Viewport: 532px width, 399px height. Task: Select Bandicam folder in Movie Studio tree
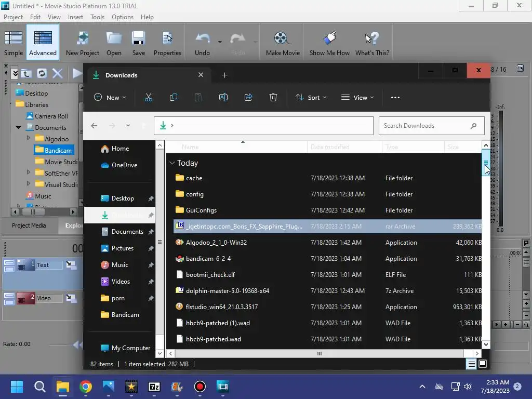[x=54, y=150]
